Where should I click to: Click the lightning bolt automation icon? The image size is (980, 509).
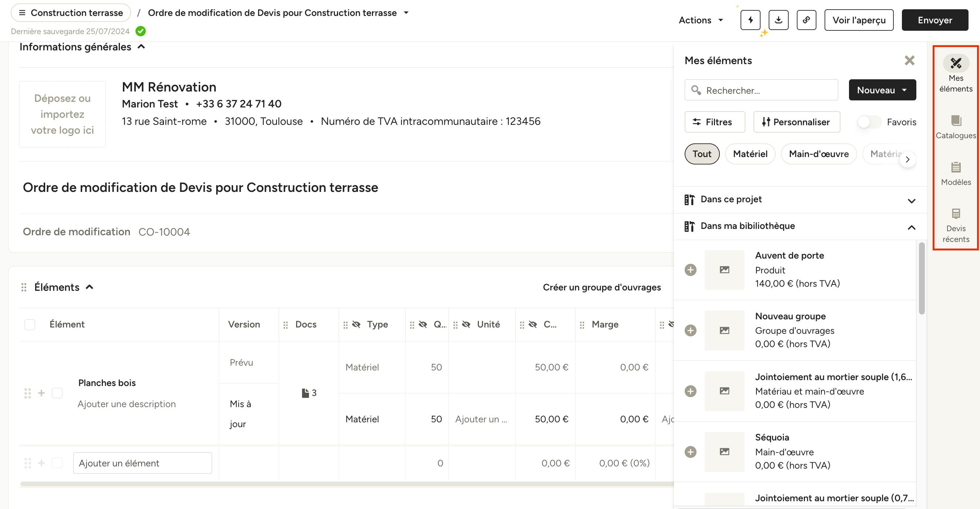pos(750,20)
